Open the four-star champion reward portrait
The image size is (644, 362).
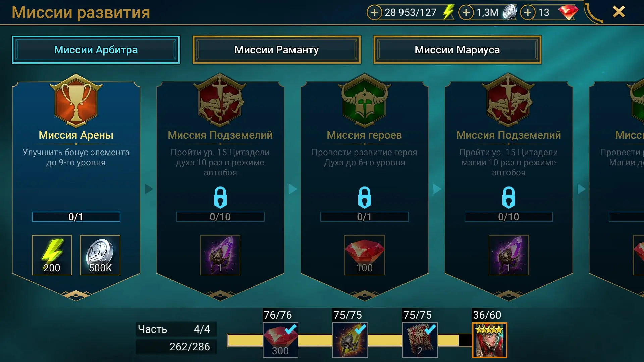tap(490, 340)
